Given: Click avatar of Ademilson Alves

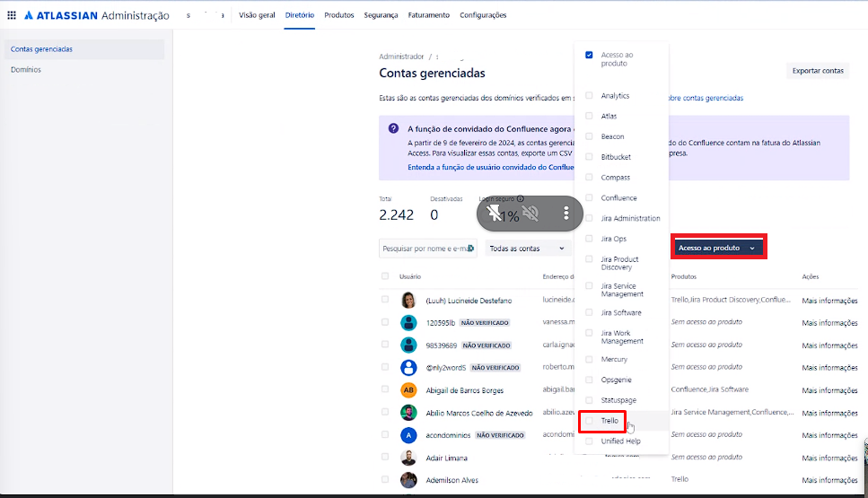Looking at the screenshot, I should coord(408,480).
